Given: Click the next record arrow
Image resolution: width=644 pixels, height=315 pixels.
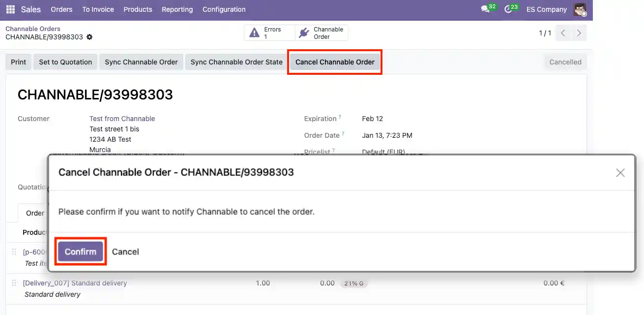Looking at the screenshot, I should [x=579, y=33].
